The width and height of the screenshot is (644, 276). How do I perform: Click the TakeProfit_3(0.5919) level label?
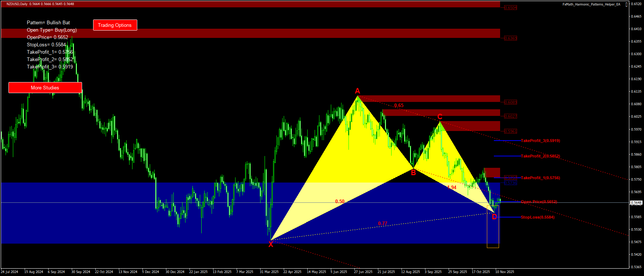click(x=540, y=141)
